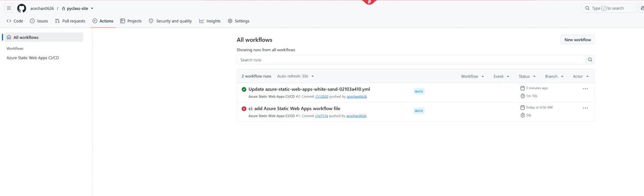Open the hamburger navigation menu
Screen dimensions: 644x196
pos(9,8)
